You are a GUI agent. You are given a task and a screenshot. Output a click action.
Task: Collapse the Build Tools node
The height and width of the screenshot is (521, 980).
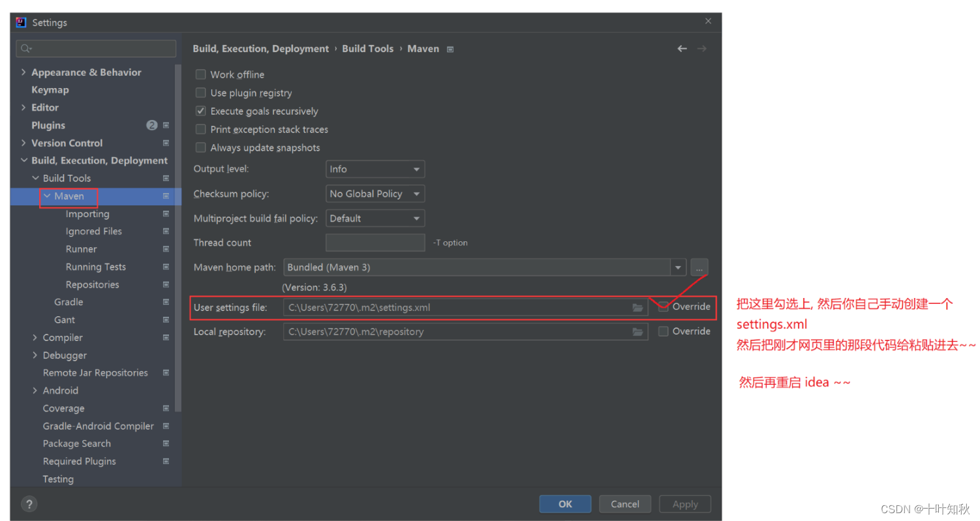(35, 178)
